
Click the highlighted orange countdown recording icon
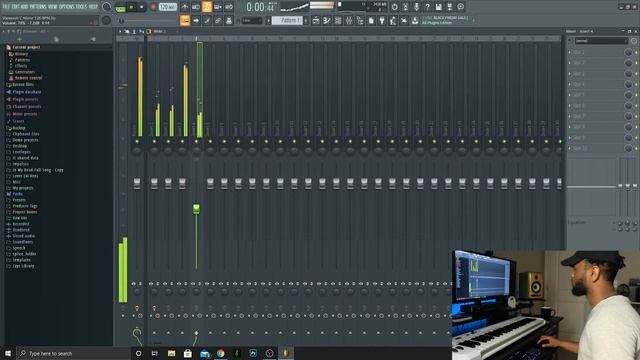pos(207,7)
